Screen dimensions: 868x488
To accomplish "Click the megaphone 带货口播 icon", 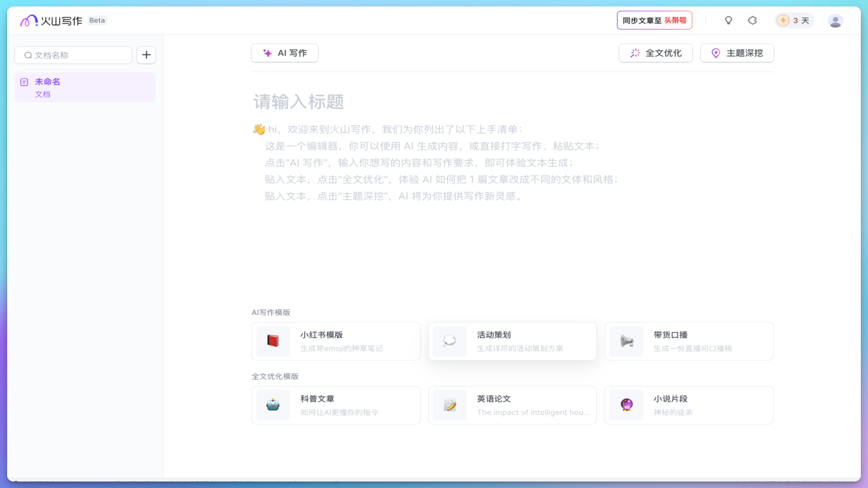I will [627, 341].
